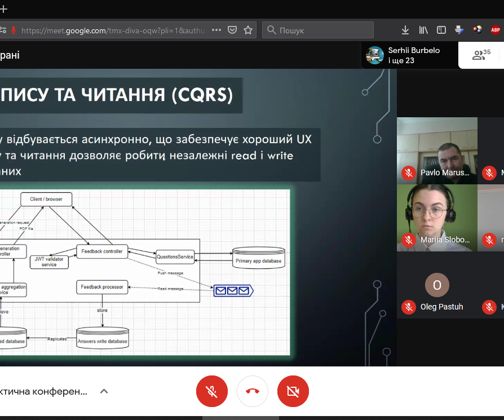Open the participants list showing 35
504x420 pixels.
pyautogui.click(x=481, y=55)
